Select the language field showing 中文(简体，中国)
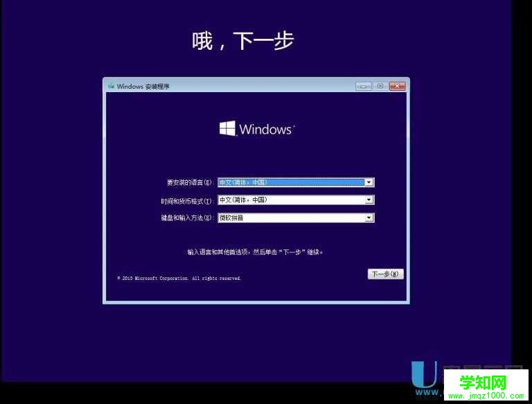This screenshot has width=532, height=404. pyautogui.click(x=296, y=182)
